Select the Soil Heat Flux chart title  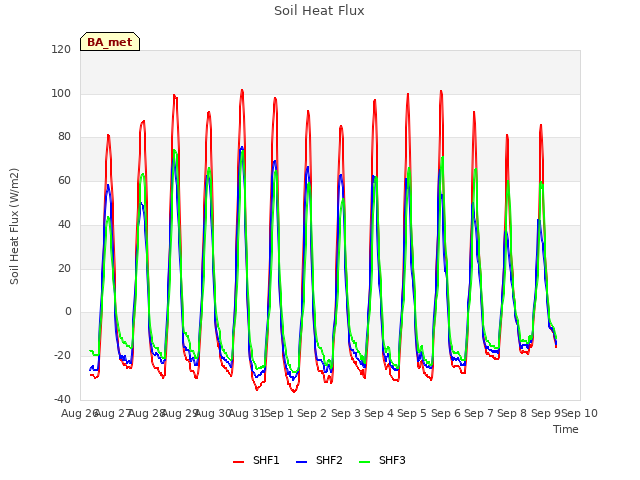(x=319, y=11)
